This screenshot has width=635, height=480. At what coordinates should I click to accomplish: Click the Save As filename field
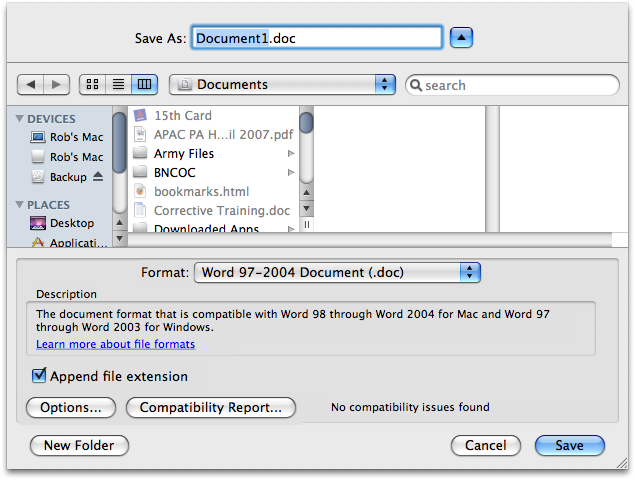[317, 38]
